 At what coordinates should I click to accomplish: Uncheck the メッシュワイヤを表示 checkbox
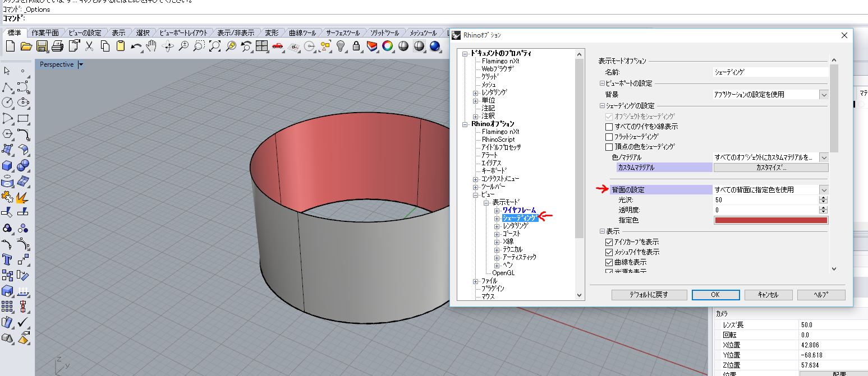pos(609,252)
